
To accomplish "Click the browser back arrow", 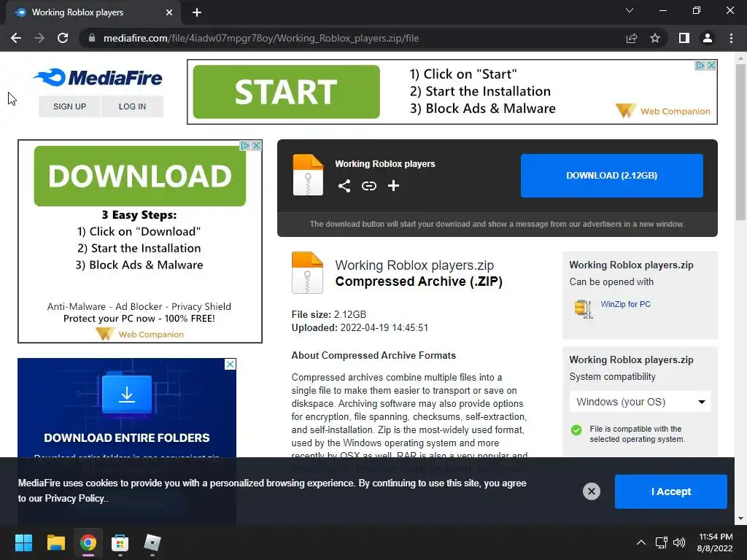I will click(x=16, y=38).
